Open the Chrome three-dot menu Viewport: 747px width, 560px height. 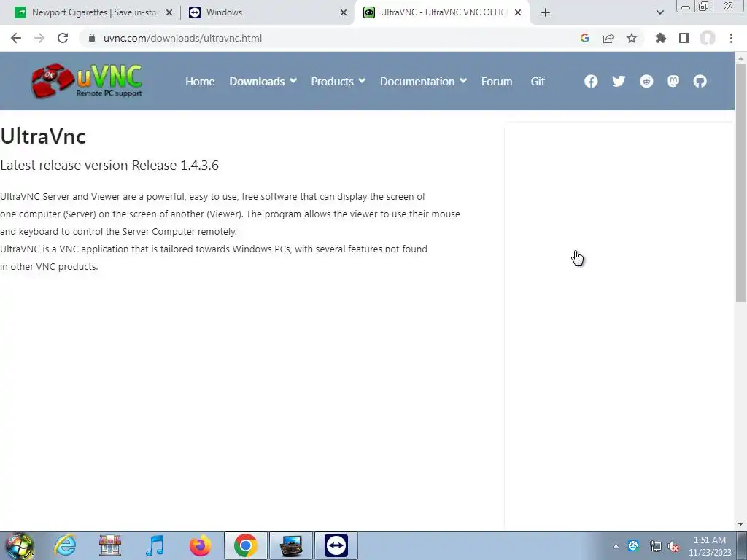point(731,38)
